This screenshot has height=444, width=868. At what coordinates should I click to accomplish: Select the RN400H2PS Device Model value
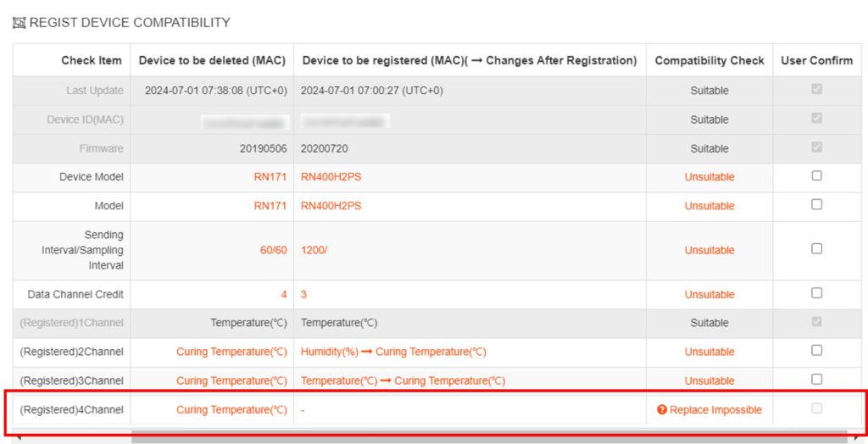tap(331, 177)
